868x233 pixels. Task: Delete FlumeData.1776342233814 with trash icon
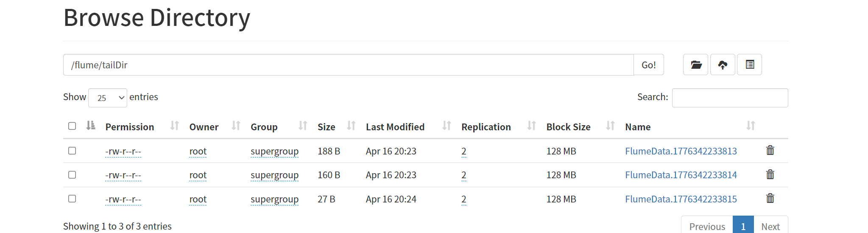tap(770, 174)
